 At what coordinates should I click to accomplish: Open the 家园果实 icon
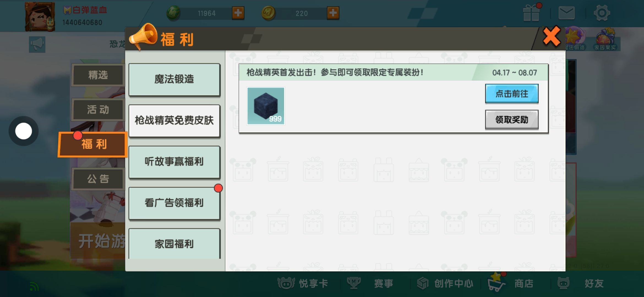click(605, 39)
